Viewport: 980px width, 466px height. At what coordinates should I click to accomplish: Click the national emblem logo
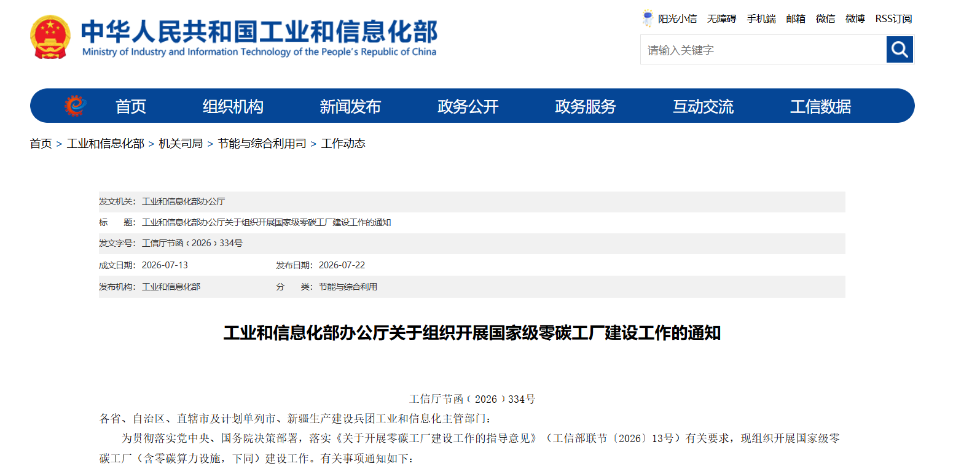pyautogui.click(x=50, y=37)
